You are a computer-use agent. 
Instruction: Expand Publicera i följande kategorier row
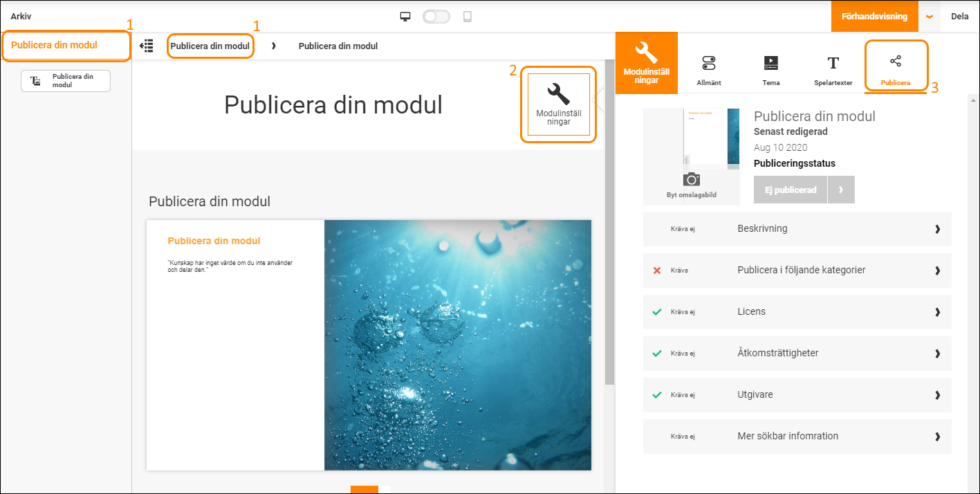click(x=797, y=271)
